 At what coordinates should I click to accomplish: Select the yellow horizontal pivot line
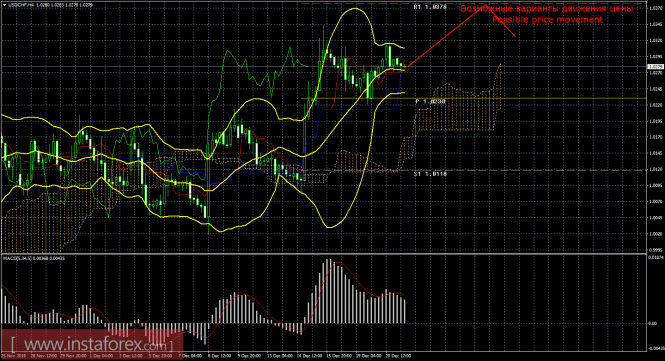point(474,98)
